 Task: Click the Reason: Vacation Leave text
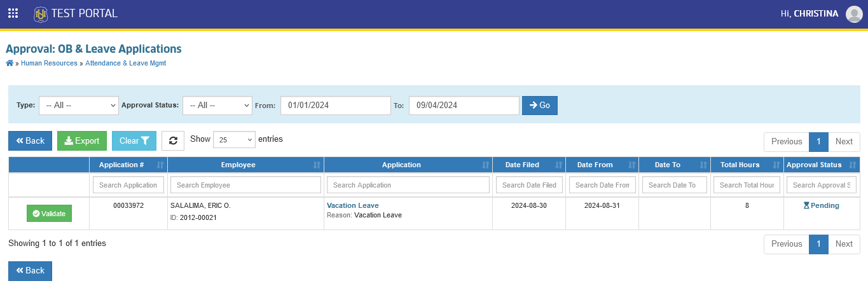(364, 215)
